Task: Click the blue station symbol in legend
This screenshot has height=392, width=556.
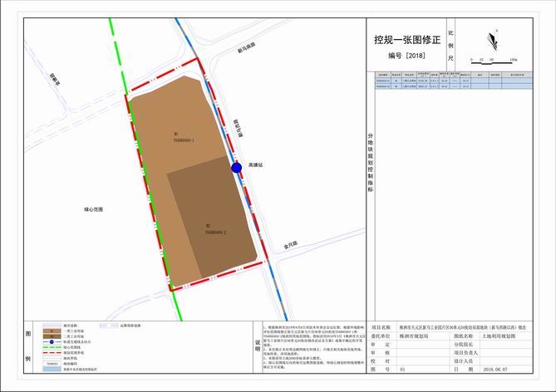Action: coord(51,341)
